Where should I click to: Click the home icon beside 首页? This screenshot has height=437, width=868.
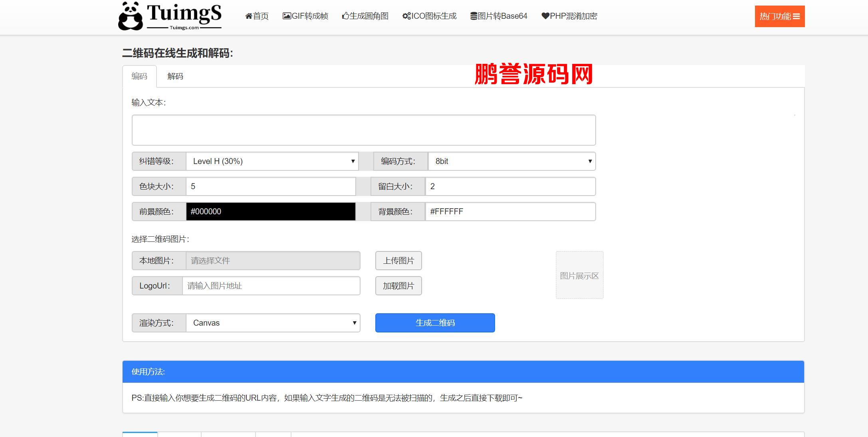tap(249, 16)
